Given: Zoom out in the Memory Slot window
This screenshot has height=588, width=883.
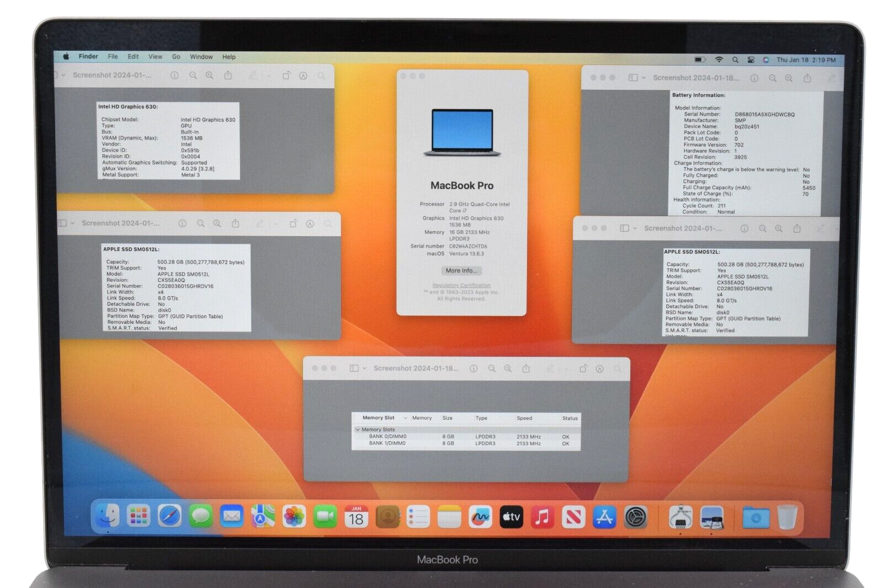Looking at the screenshot, I should point(492,368).
